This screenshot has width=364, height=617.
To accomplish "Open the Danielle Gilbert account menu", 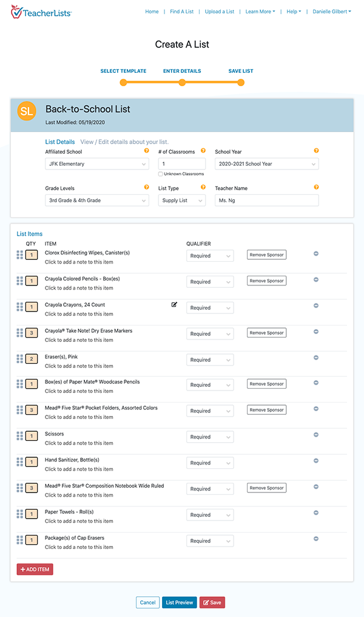I will point(332,12).
